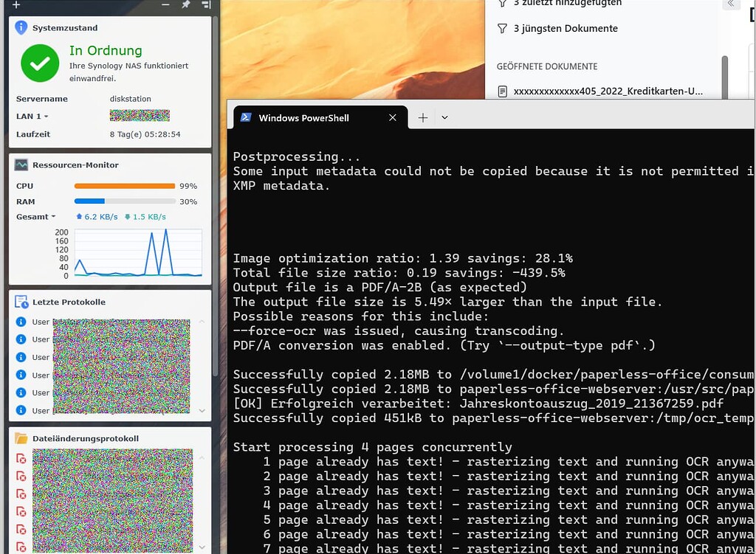Minimize the widget panel with dash icon

tap(166, 4)
